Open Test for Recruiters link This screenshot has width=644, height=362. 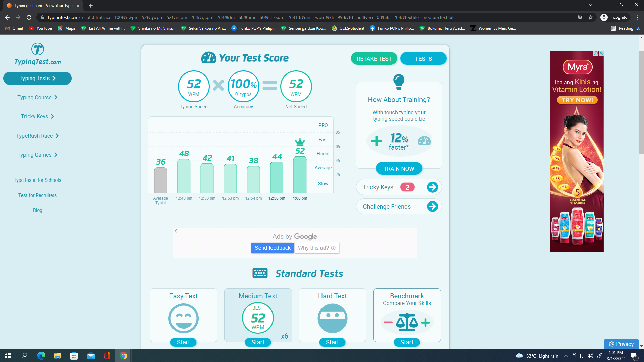(38, 195)
